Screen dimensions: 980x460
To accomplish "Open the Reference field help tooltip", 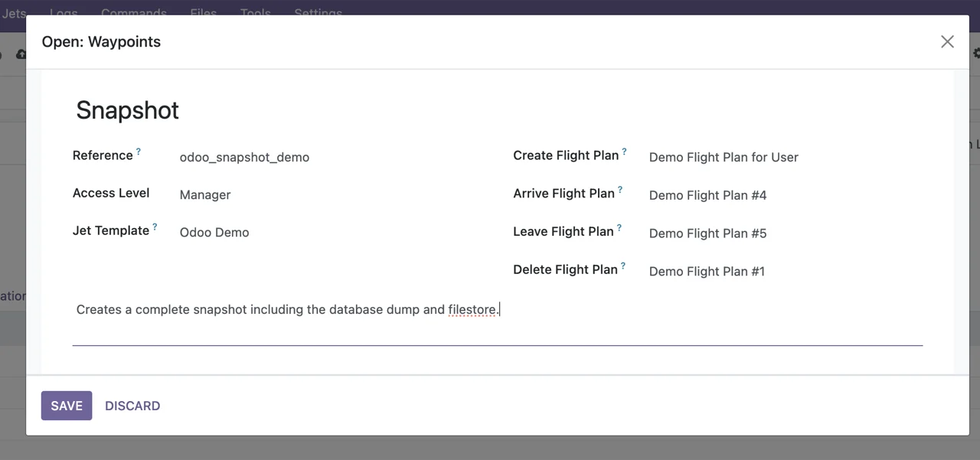I will coord(139,150).
